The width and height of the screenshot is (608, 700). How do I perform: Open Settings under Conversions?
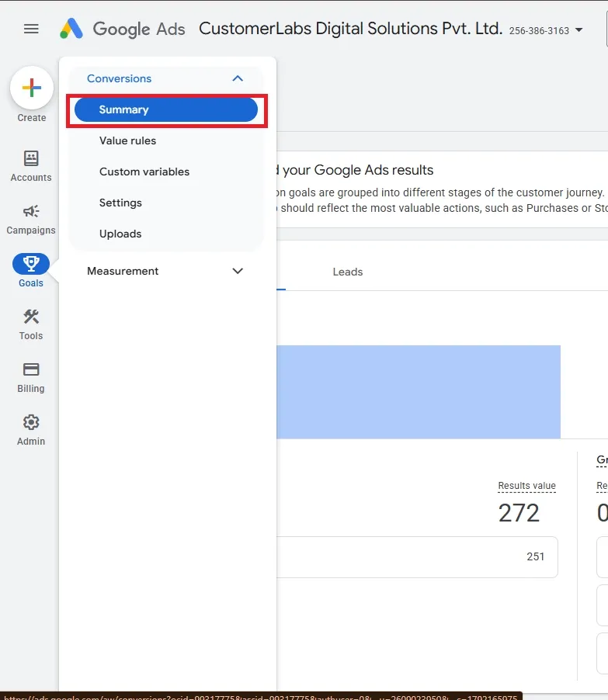(120, 203)
